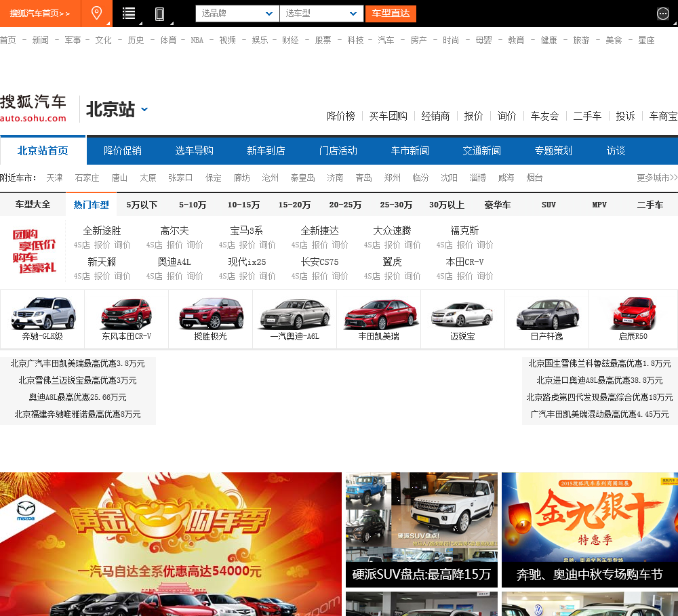Click the mobile phone icon in top bar
The height and width of the screenshot is (616, 678).
pos(159,14)
